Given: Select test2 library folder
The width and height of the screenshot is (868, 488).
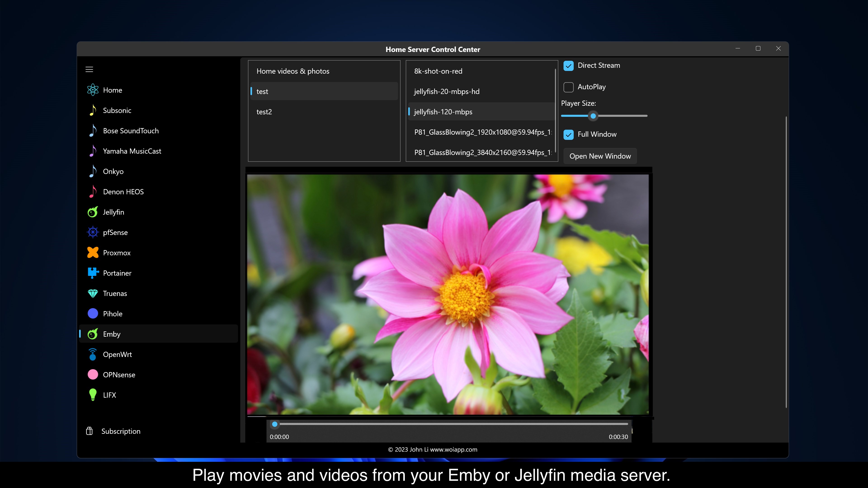Looking at the screenshot, I should (264, 112).
